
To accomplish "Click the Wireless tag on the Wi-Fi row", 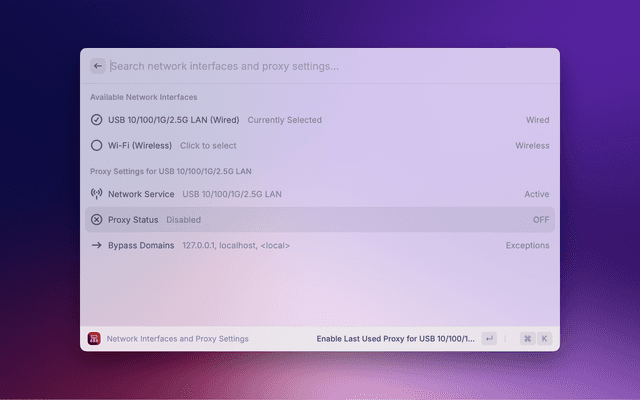I will tap(532, 145).
